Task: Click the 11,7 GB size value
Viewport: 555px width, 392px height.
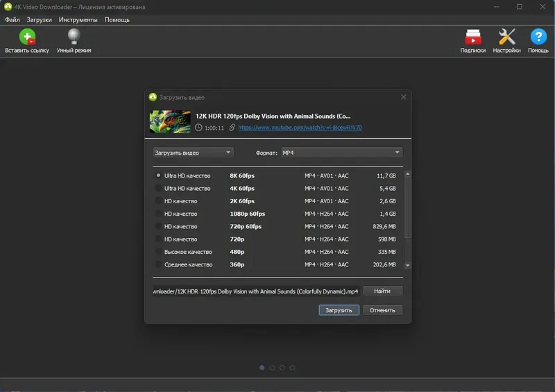Action: point(386,176)
